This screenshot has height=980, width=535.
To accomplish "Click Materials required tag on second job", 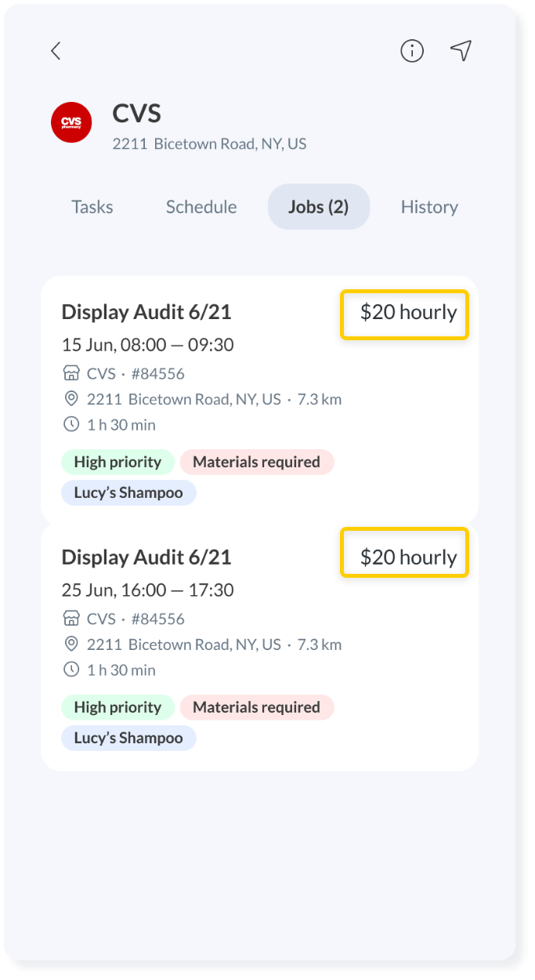I will click(x=257, y=707).
